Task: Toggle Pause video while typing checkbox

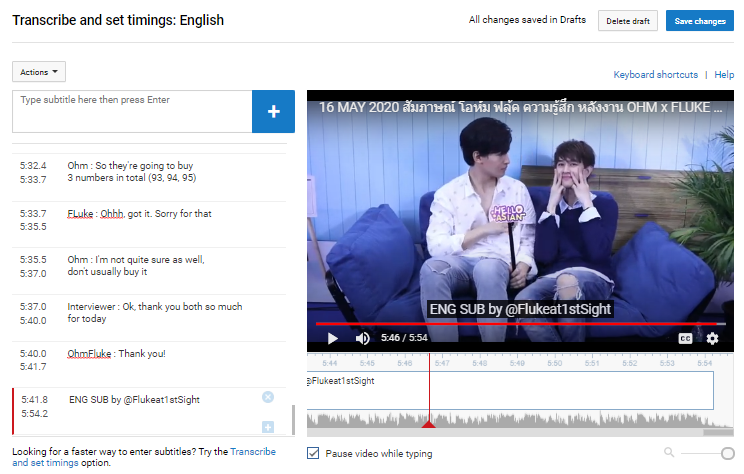Action: pyautogui.click(x=313, y=453)
